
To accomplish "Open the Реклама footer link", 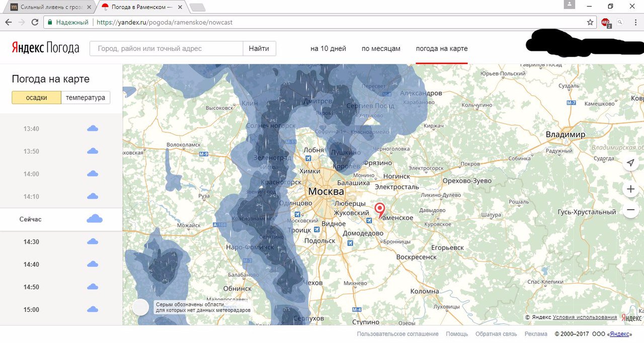I will 536,334.
